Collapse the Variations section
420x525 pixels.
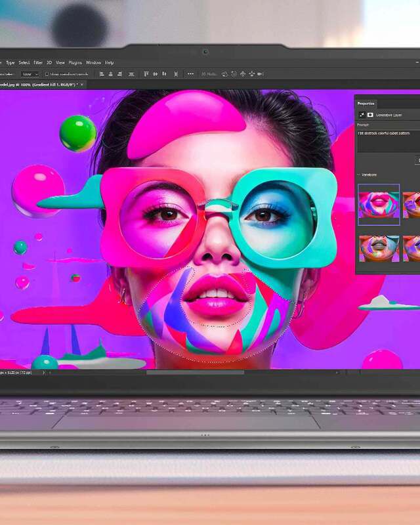(x=359, y=175)
